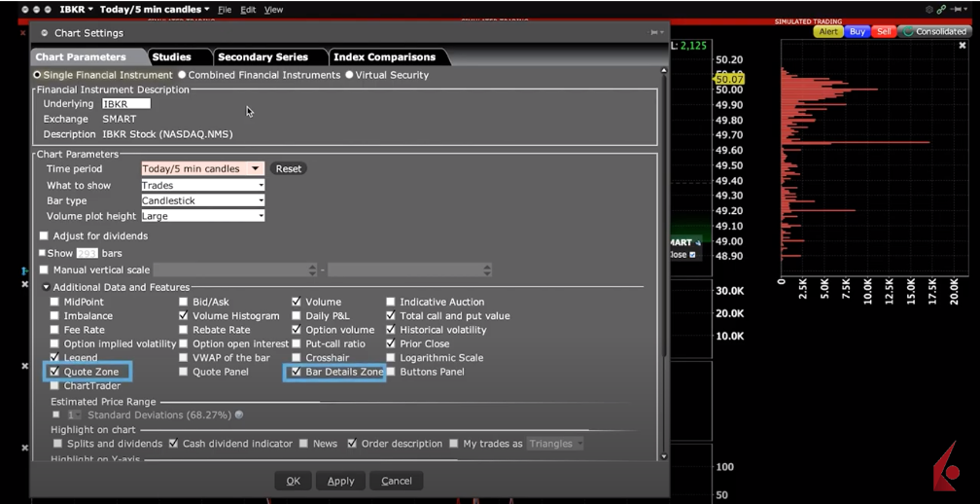Click the chain link icon in top bar

(x=941, y=10)
